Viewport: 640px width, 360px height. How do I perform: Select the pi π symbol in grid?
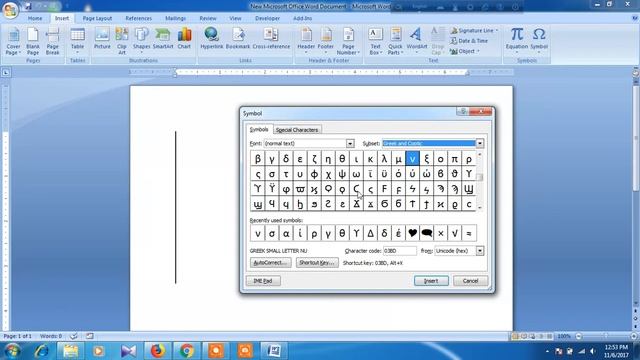coord(454,159)
